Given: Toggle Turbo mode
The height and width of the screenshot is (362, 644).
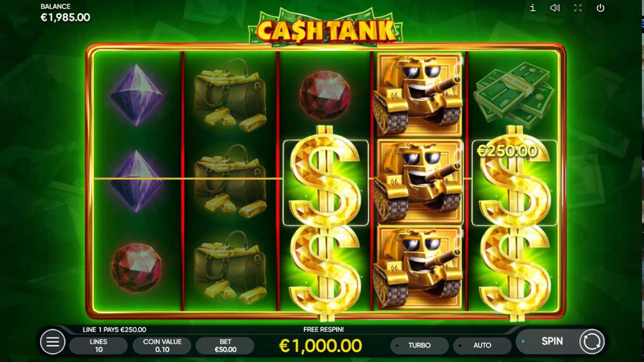Looking at the screenshot, I should tap(419, 345).
